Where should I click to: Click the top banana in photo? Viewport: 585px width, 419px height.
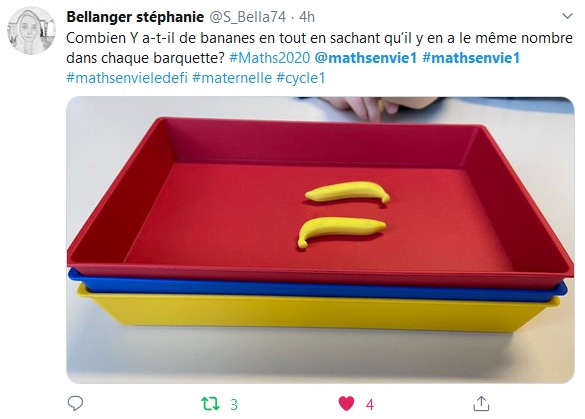click(347, 192)
